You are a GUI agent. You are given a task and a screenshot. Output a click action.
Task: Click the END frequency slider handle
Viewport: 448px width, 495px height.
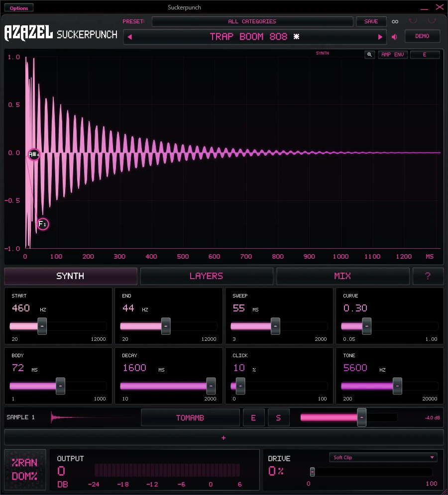166,326
